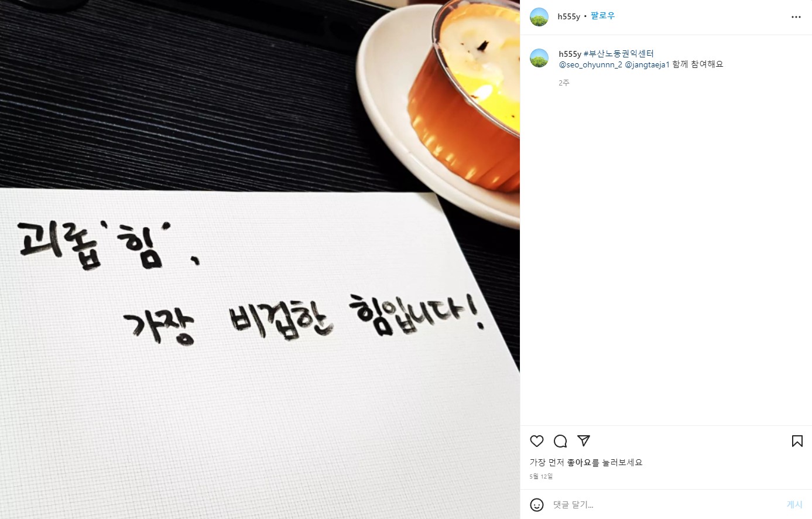The width and height of the screenshot is (812, 519).
Task: Click the 좋아요 likes text
Action: click(580, 463)
